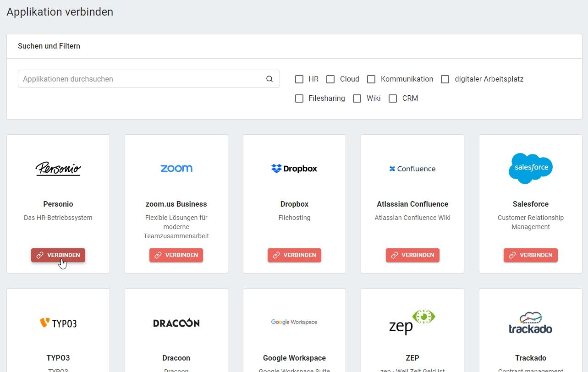The image size is (588, 372).
Task: Click the 'Applikation verbinden' page heading
Action: point(60,12)
